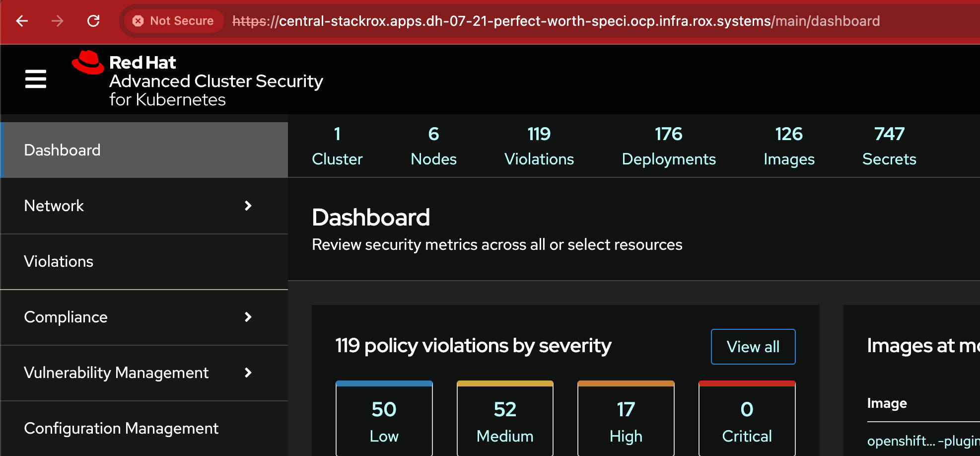Reload the page with refresh icon
Screen dimensions: 980x456
pyautogui.click(x=93, y=21)
